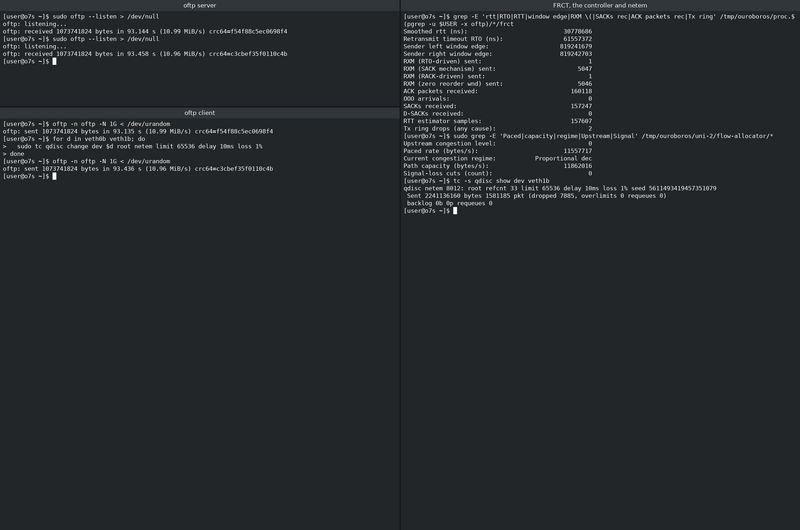This screenshot has height=530, width=800.
Task: Click 'RXM (RACK-driven) sent:' row
Action: coord(497,77)
